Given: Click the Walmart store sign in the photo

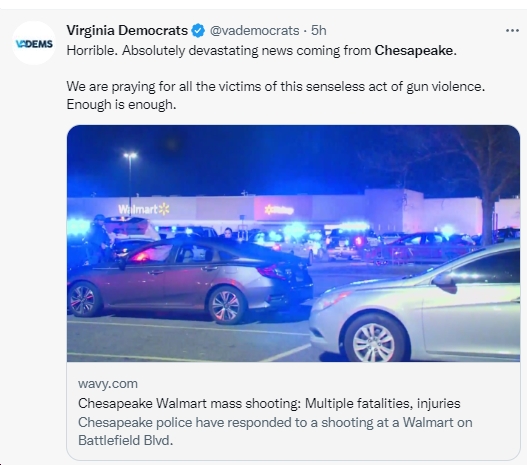Looking at the screenshot, I should (144, 209).
